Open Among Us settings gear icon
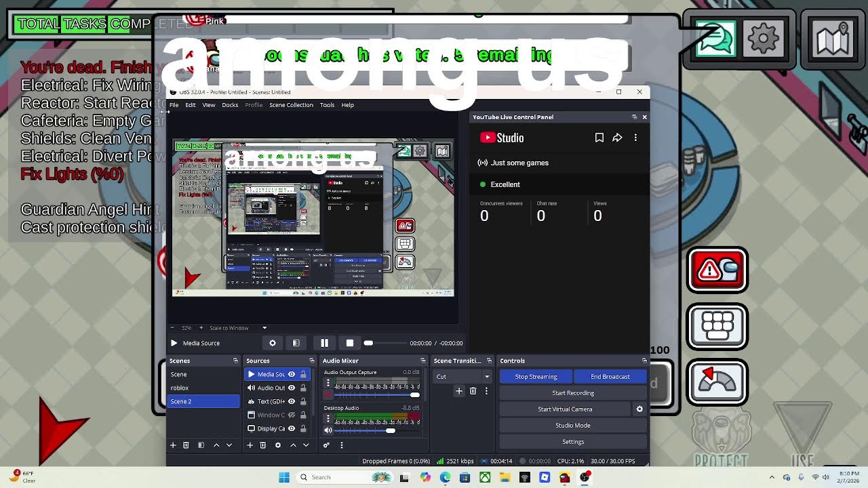The image size is (868, 488). [x=764, y=39]
